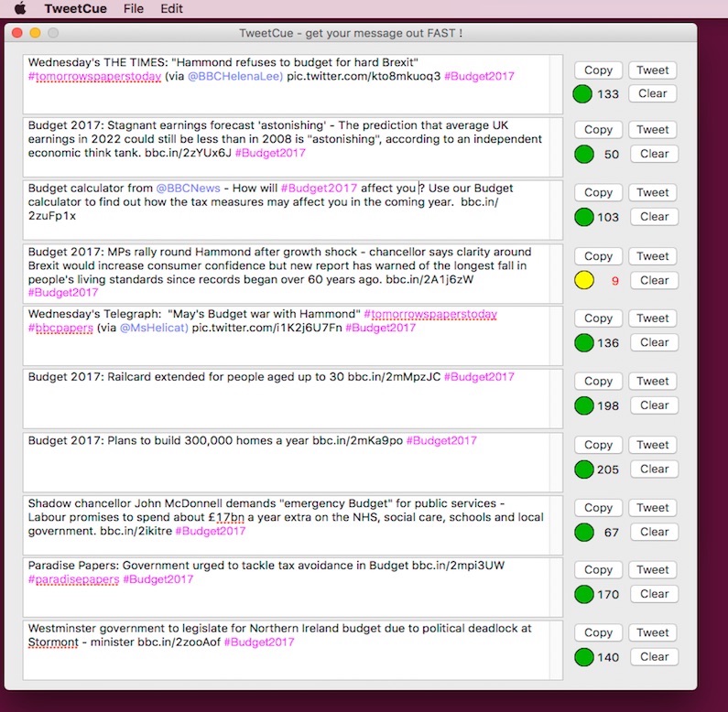Clear the Wednesday's Telegraph tweet
The image size is (728, 712).
[x=654, y=342]
